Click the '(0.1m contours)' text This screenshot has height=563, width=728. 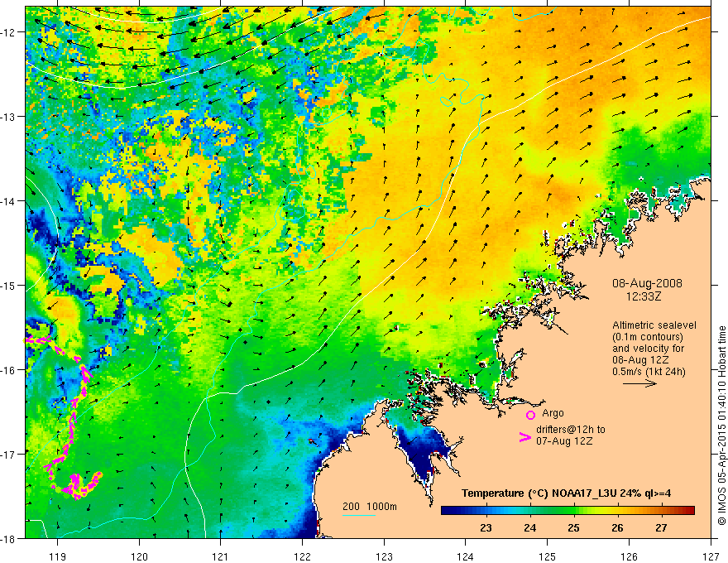[648, 337]
